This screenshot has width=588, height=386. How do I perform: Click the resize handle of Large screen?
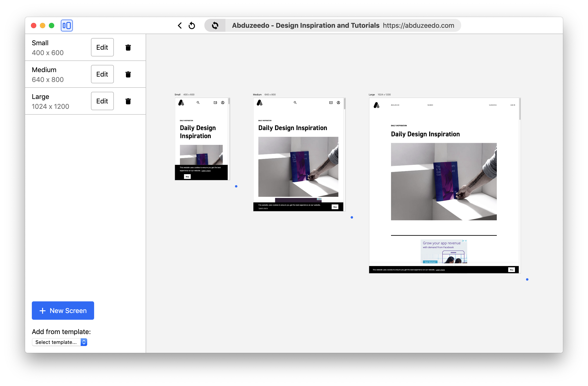(527, 279)
